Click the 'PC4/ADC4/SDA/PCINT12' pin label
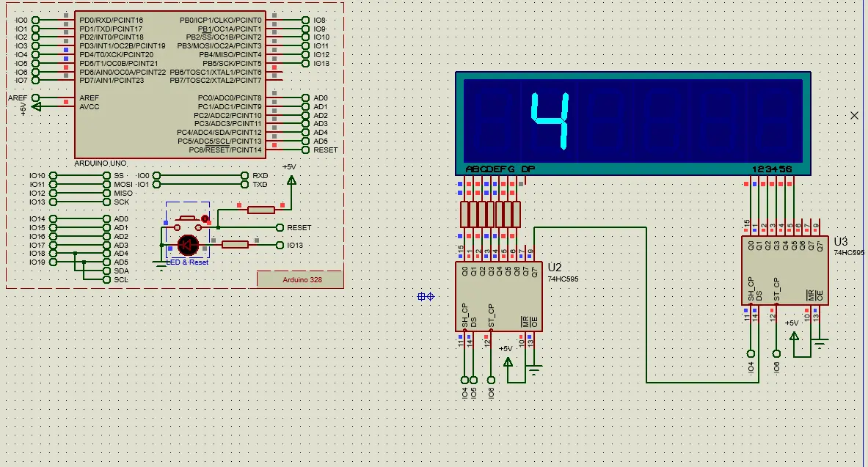The image size is (868, 467). click(x=219, y=132)
